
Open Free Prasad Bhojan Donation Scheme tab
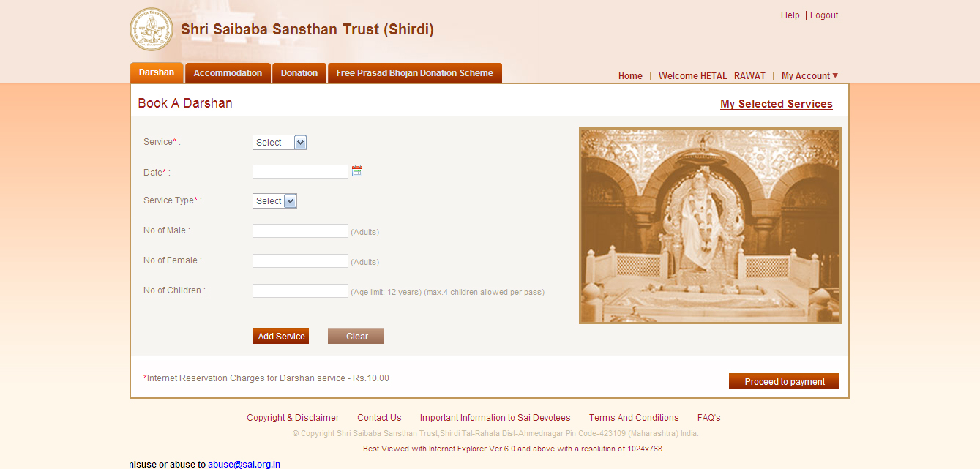415,73
